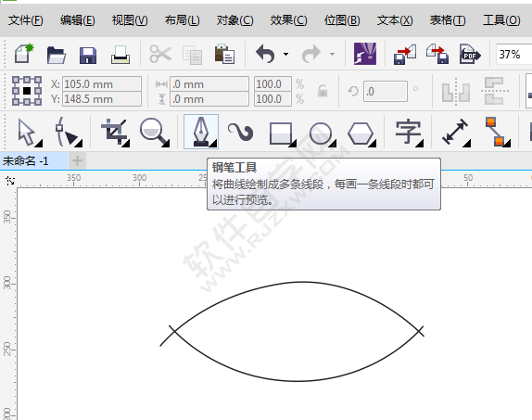Image resolution: width=532 pixels, height=420 pixels.
Task: Expand the Rectangle tool flyout arrow
Action: point(293,144)
